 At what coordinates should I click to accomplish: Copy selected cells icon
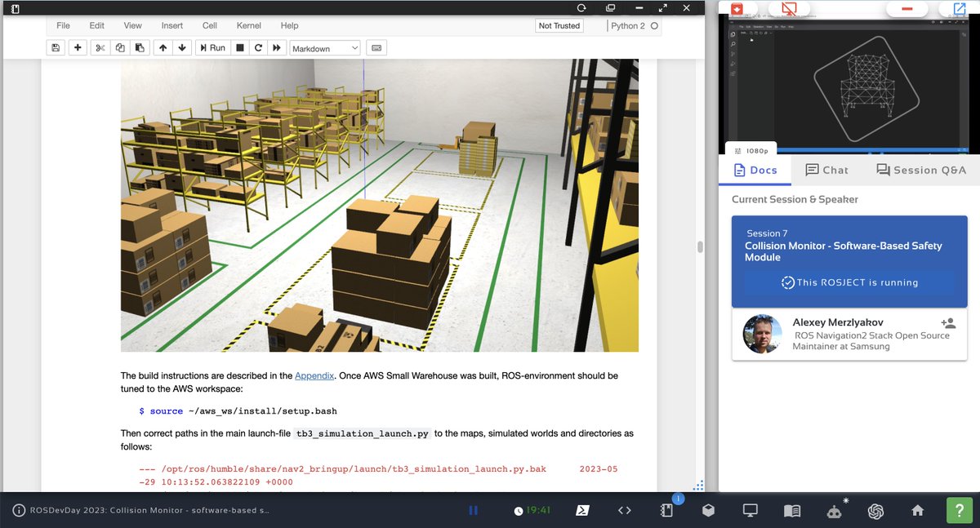coord(120,48)
